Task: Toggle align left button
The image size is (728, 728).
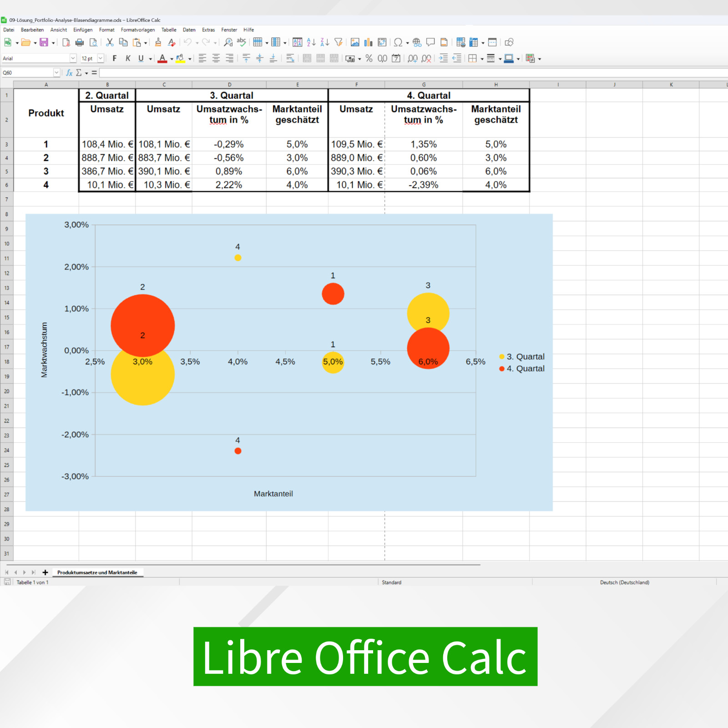Action: click(x=202, y=58)
